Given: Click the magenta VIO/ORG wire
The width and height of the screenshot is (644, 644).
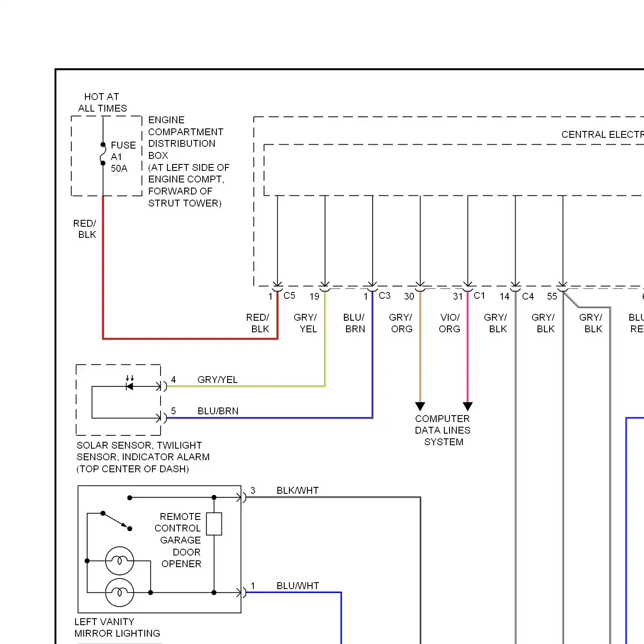Looking at the screenshot, I should pyautogui.click(x=468, y=348).
